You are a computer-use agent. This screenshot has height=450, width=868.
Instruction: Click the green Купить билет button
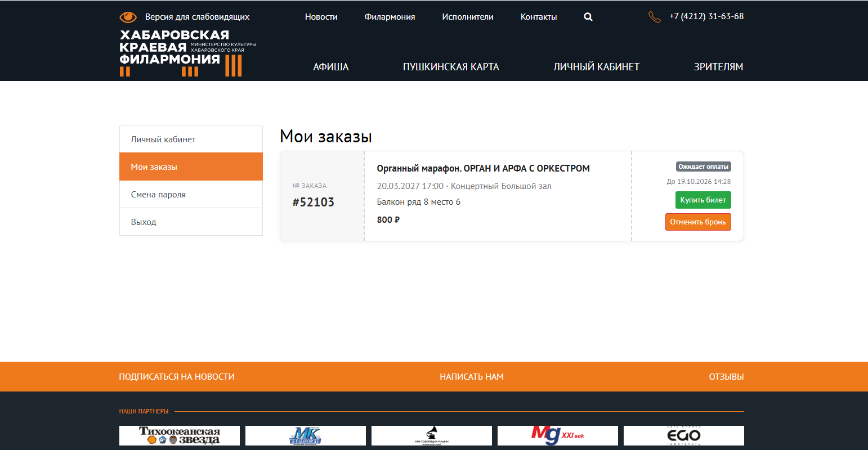[x=703, y=200]
